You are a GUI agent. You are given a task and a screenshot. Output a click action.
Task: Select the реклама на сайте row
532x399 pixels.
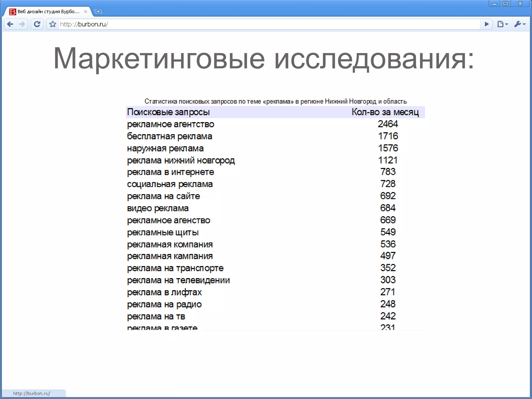coord(275,196)
